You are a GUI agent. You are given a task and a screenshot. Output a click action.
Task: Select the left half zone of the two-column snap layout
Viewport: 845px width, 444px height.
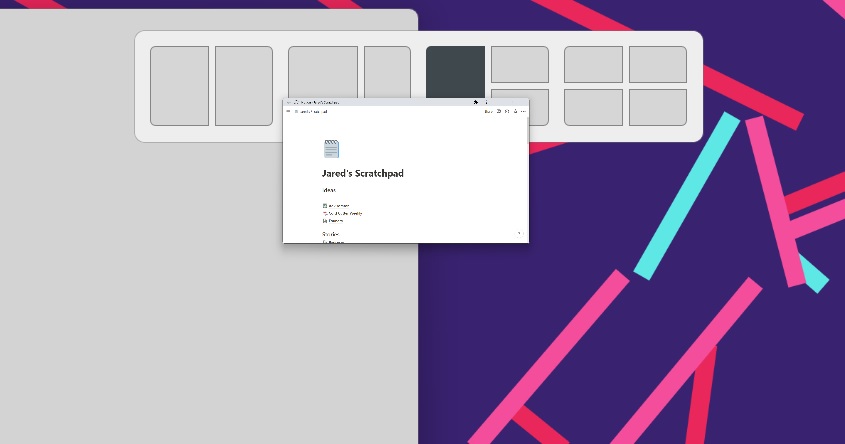(x=179, y=86)
